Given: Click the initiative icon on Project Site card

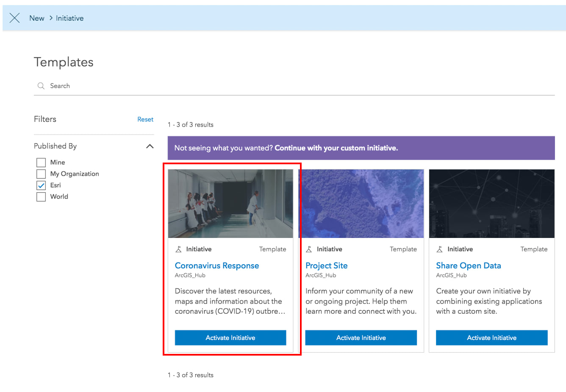Looking at the screenshot, I should click(x=309, y=249).
